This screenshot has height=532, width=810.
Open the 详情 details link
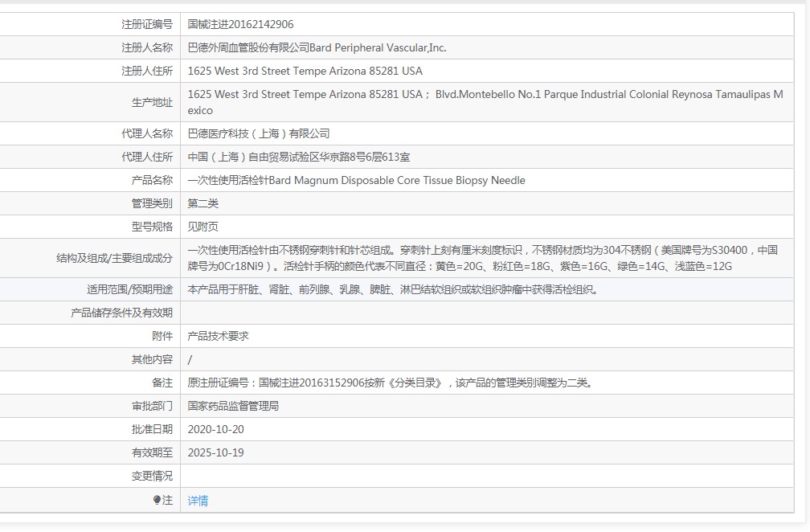[x=198, y=501]
